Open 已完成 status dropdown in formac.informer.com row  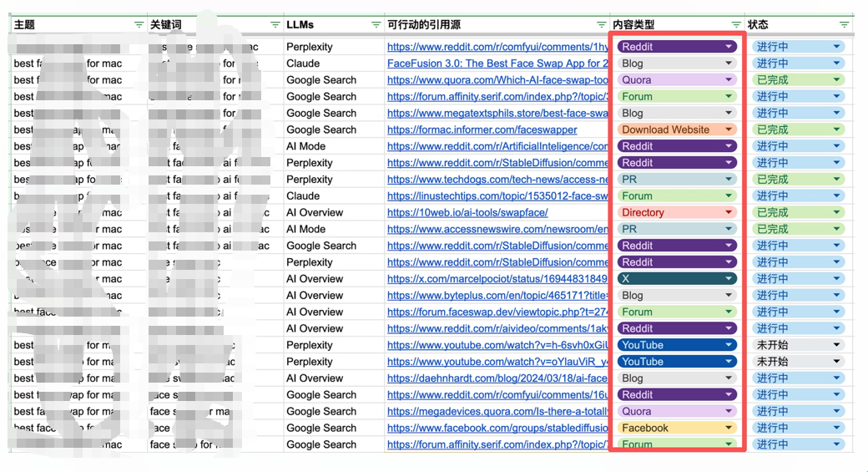click(798, 129)
